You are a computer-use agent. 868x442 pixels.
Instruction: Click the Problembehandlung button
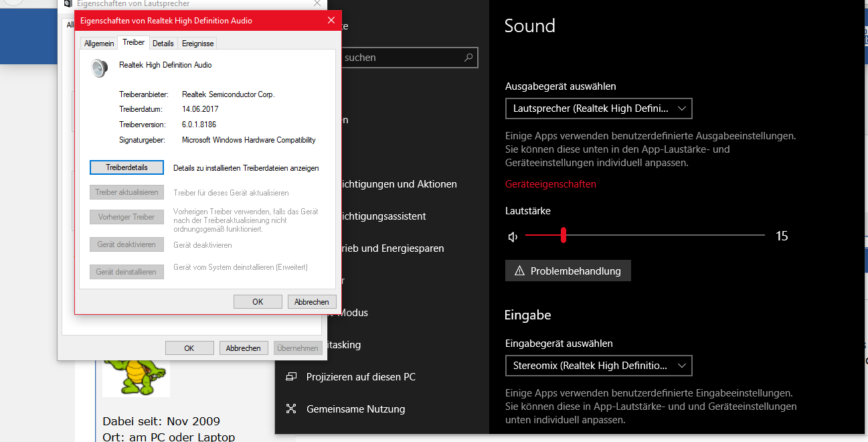click(x=568, y=271)
